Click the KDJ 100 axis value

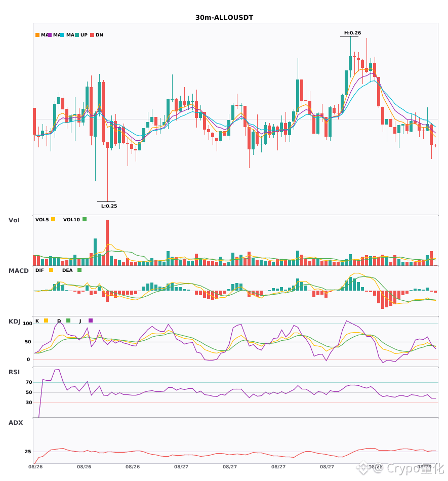point(27,324)
